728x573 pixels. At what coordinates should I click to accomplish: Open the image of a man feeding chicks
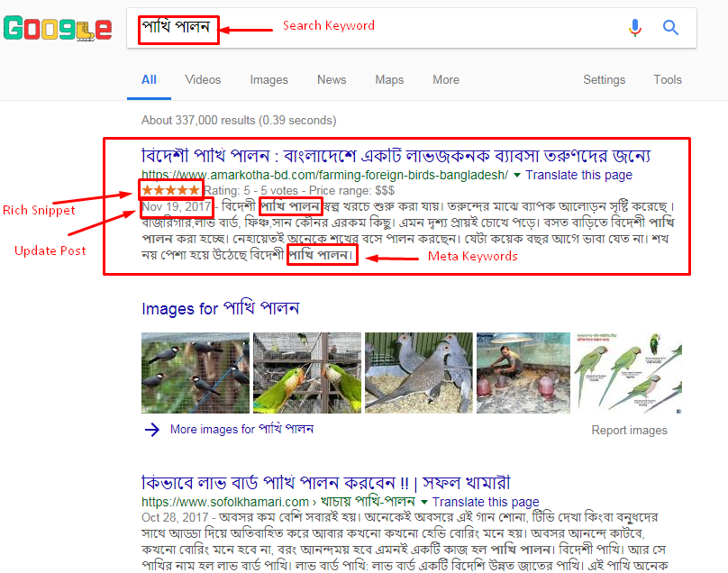523,373
